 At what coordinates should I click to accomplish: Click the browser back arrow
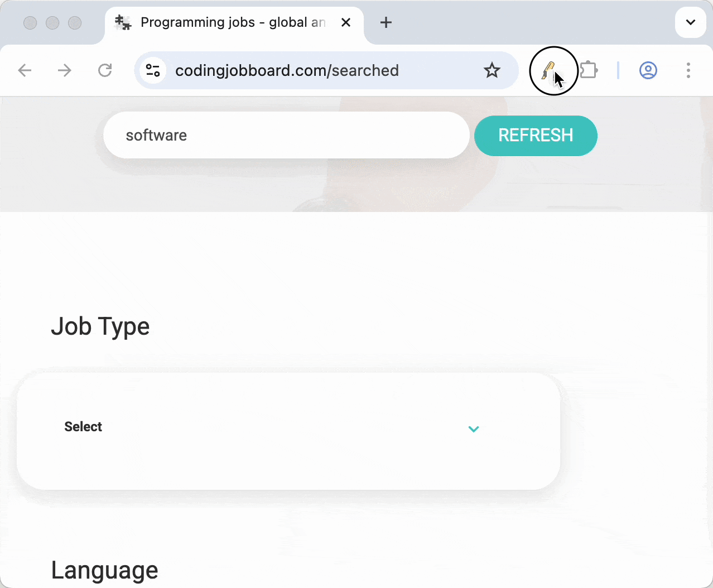coord(25,70)
